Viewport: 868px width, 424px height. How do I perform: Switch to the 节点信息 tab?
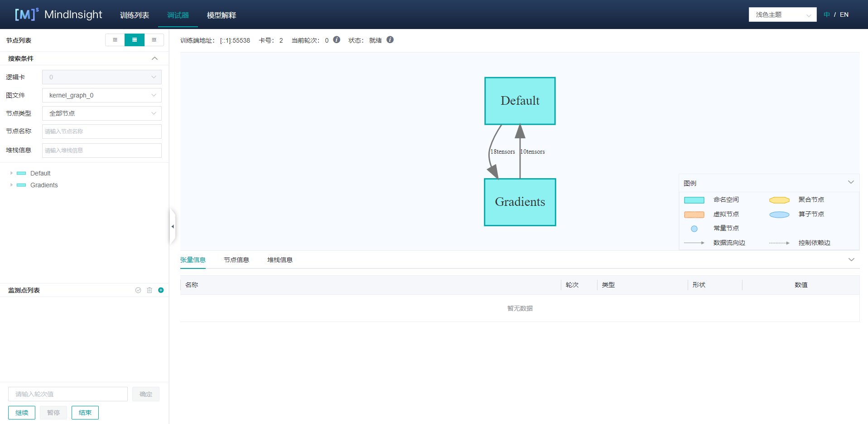[236, 260]
